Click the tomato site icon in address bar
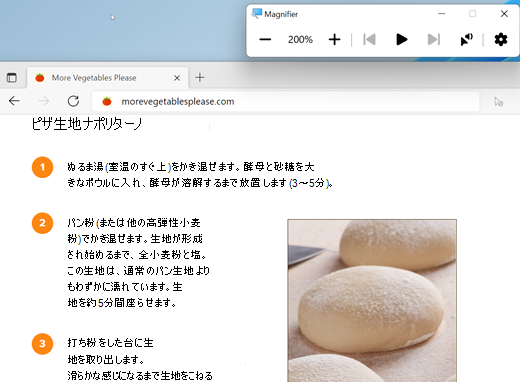This screenshot has height=382, width=520. (107, 101)
